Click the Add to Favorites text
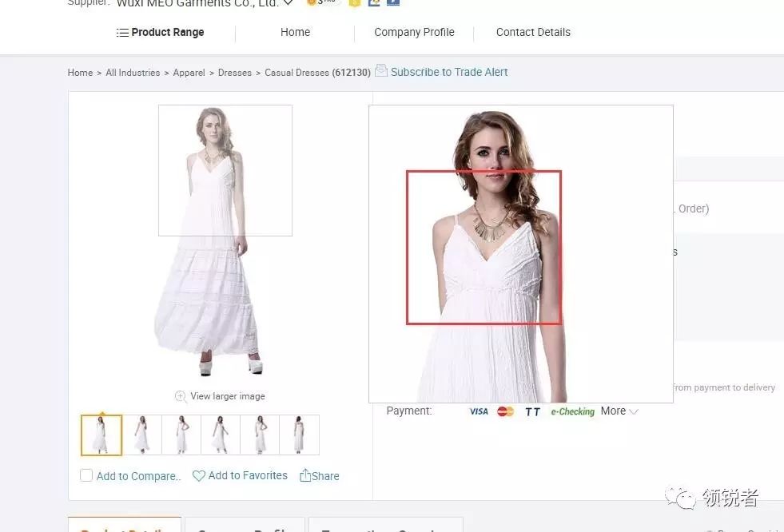Screen dimensions: 784x532 tap(248, 475)
